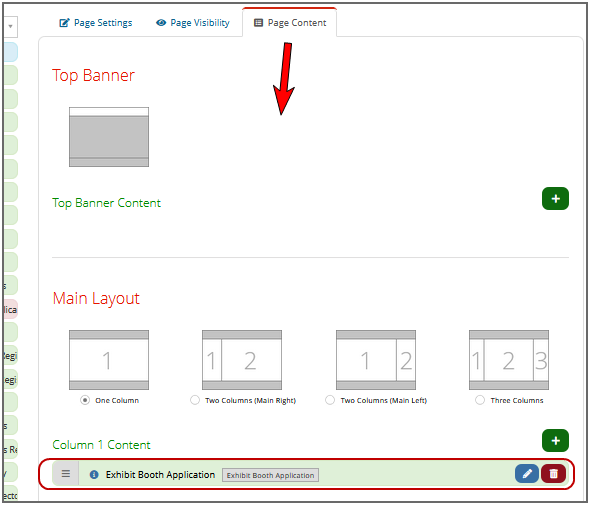Add content to the Top Banner section
The height and width of the screenshot is (505, 590).
[x=555, y=199]
